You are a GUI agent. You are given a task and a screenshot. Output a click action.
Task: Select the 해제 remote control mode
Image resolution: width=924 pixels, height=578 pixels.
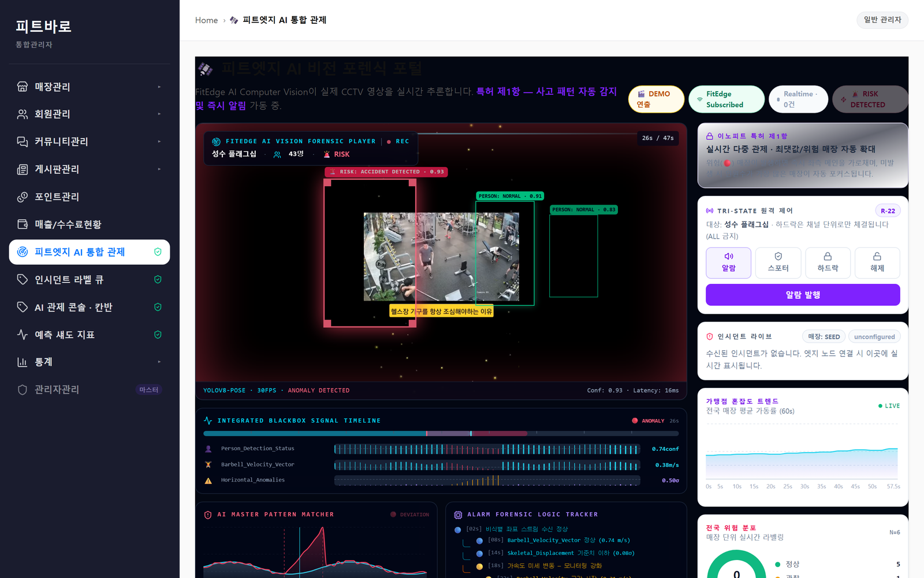[x=877, y=263]
